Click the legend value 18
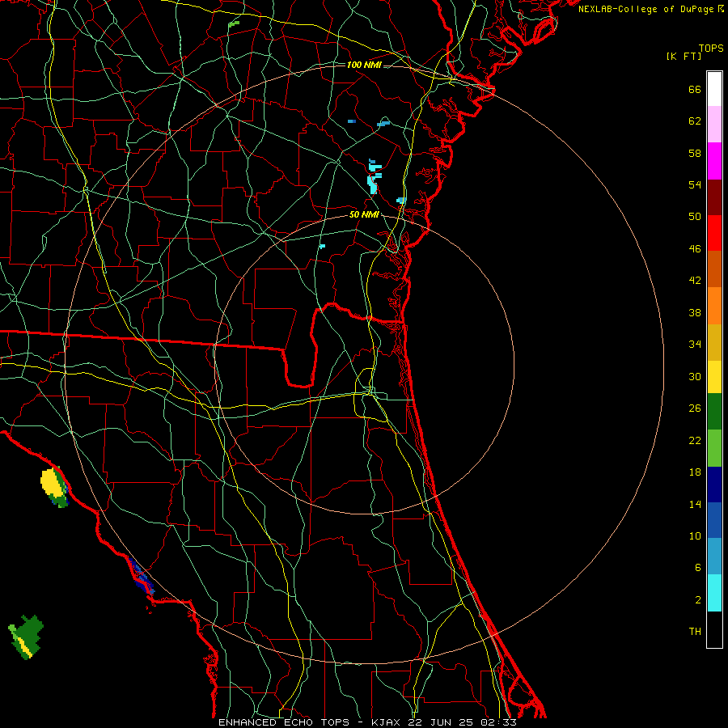The image size is (728, 728). [x=695, y=472]
